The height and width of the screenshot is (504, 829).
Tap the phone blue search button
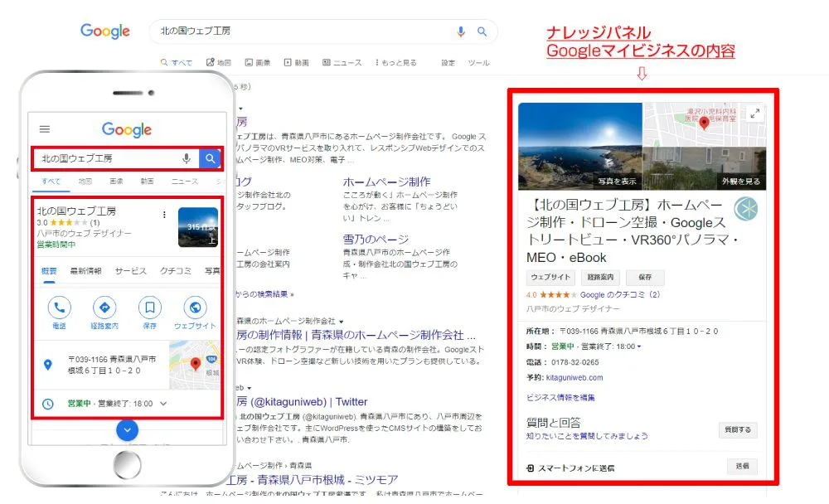[211, 158]
